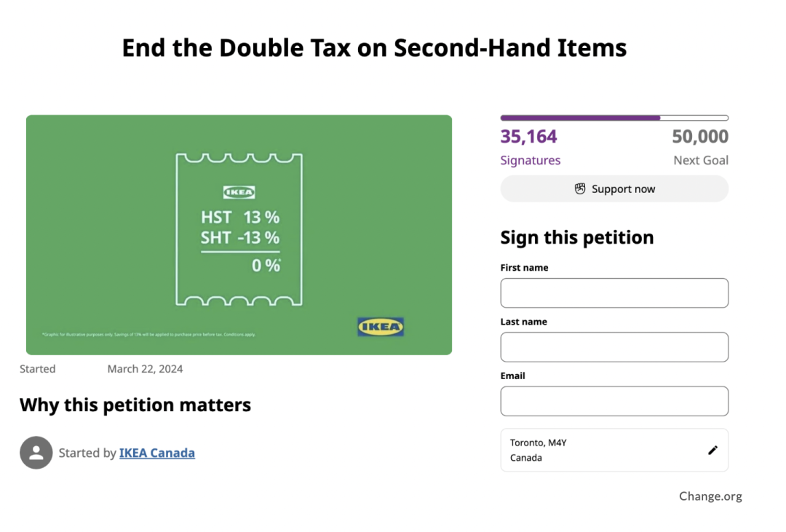Click the receipt graphic with HST 13%
786x532 pixels.
(x=239, y=230)
